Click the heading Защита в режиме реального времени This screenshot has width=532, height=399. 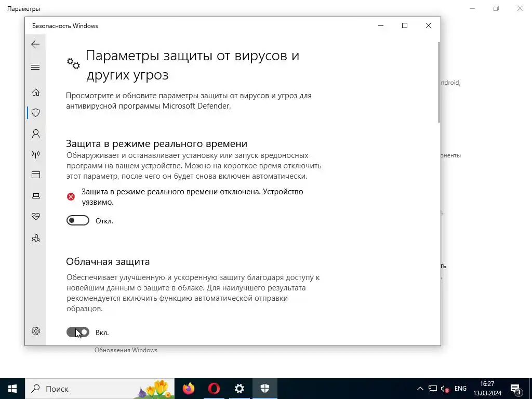pos(156,143)
